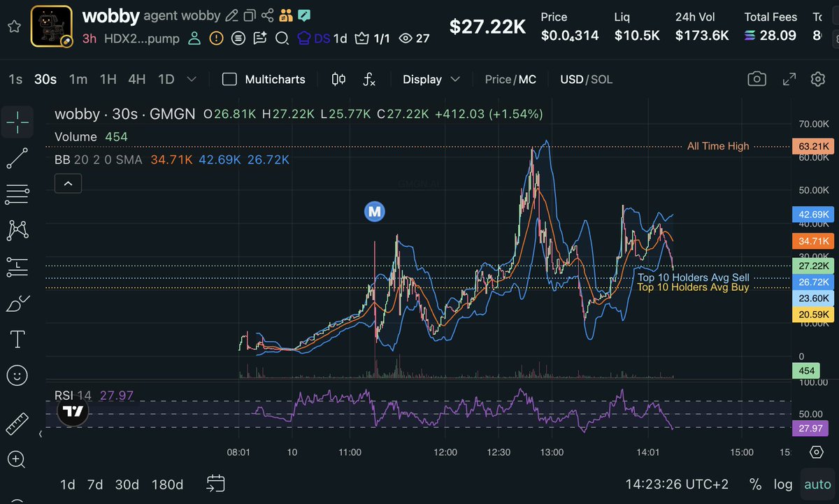Click the TradingView logo
This screenshot has height=504, width=839.
72,412
